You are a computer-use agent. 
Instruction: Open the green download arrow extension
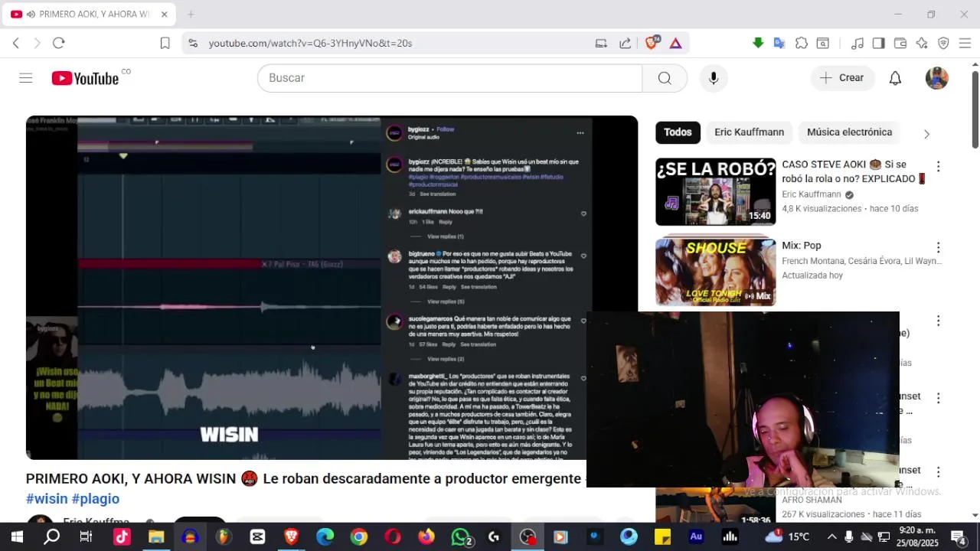click(x=758, y=44)
